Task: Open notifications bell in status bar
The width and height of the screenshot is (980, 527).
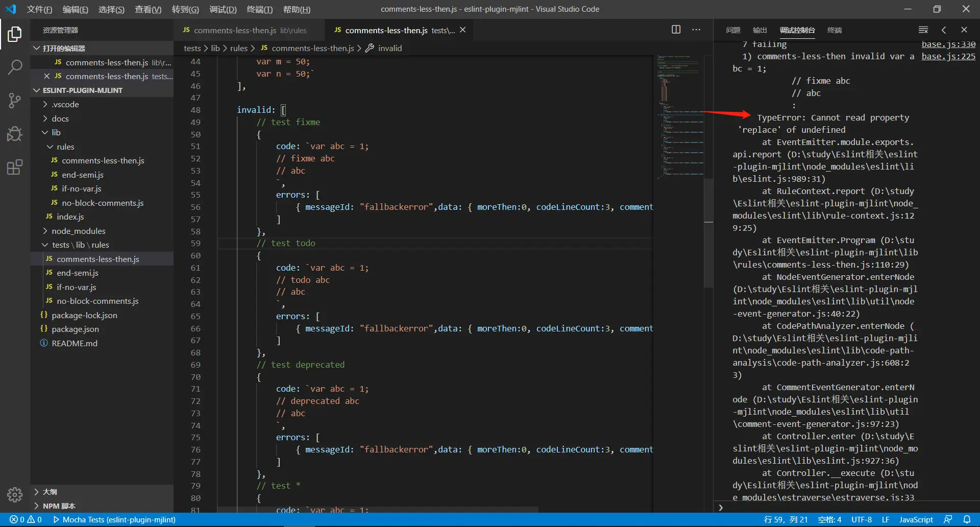Action: pyautogui.click(x=967, y=519)
